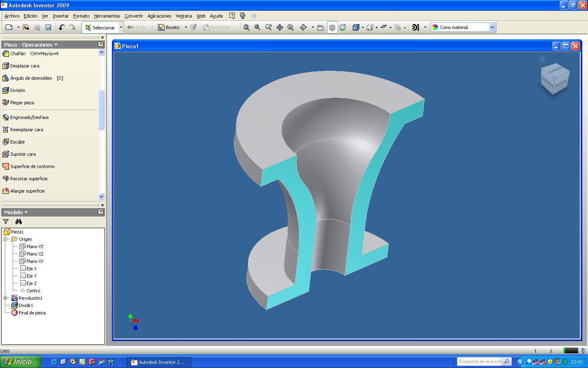The image size is (588, 368).
Task: Click the Zoom Selected icon
Action: pyautogui.click(x=291, y=27)
